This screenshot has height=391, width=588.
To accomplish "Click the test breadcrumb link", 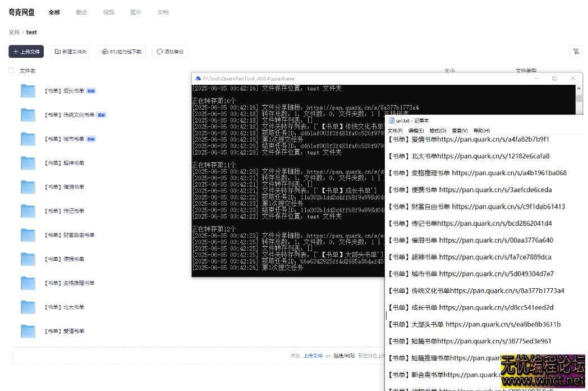I will click(32, 32).
